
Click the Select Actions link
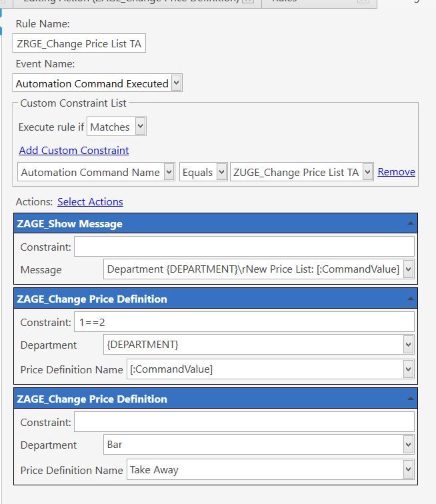click(x=90, y=201)
